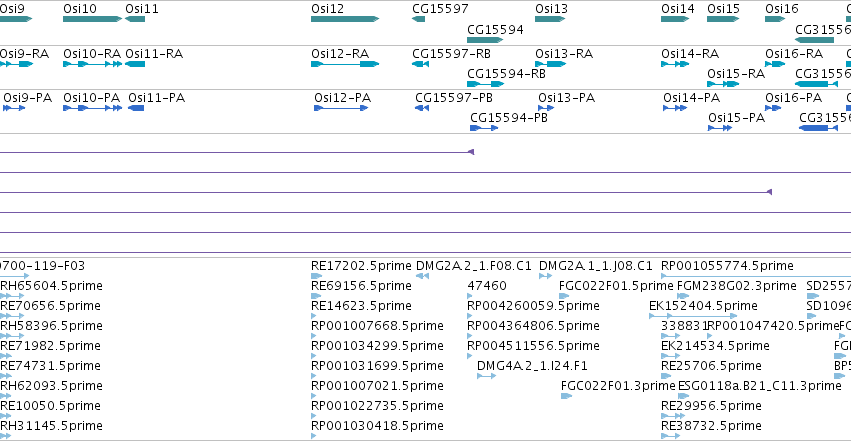Image resolution: width=851 pixels, height=441 pixels.
Task: Select the Osi12-PA protein glyph
Action: click(341, 108)
